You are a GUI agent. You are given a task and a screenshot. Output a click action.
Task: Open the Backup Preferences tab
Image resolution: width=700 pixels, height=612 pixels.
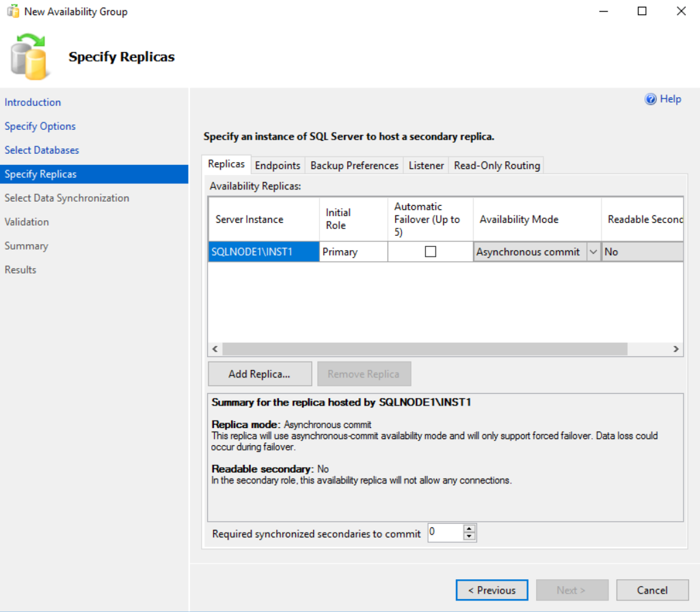click(x=354, y=165)
